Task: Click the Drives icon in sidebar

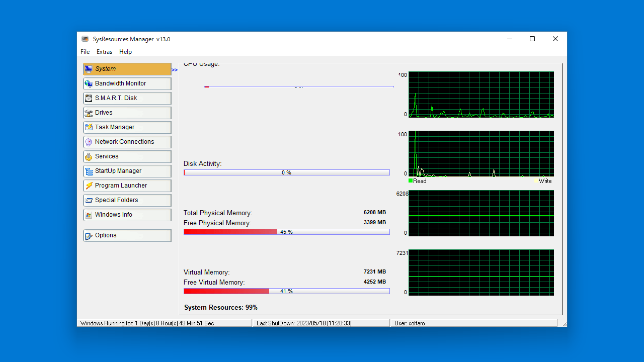Action: 89,113
